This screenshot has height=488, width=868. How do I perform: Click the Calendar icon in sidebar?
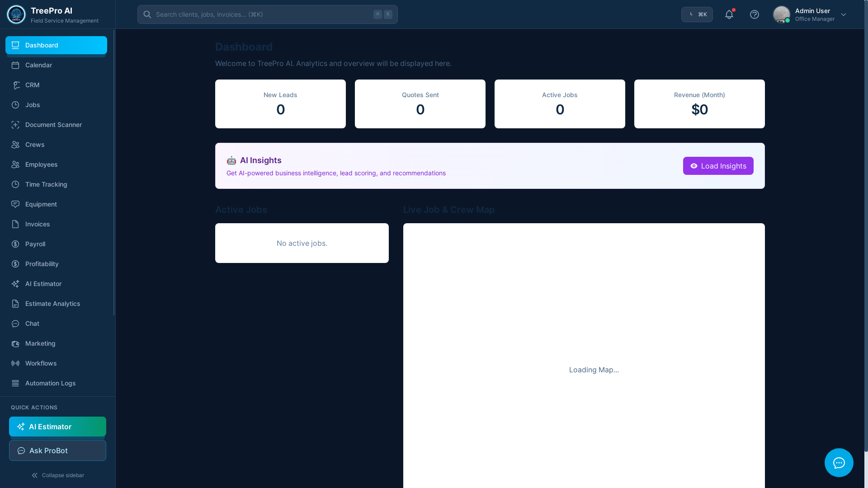click(15, 65)
